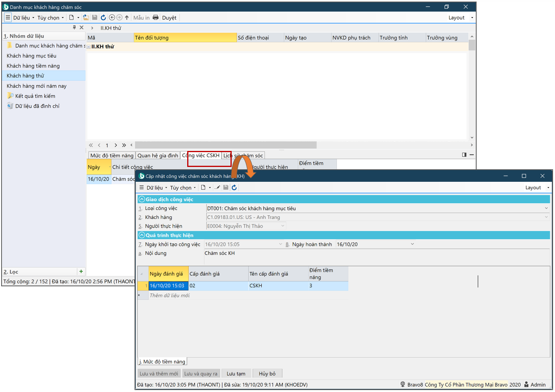Open the Loại công việc dropdown
The height and width of the screenshot is (392, 555).
(546, 208)
